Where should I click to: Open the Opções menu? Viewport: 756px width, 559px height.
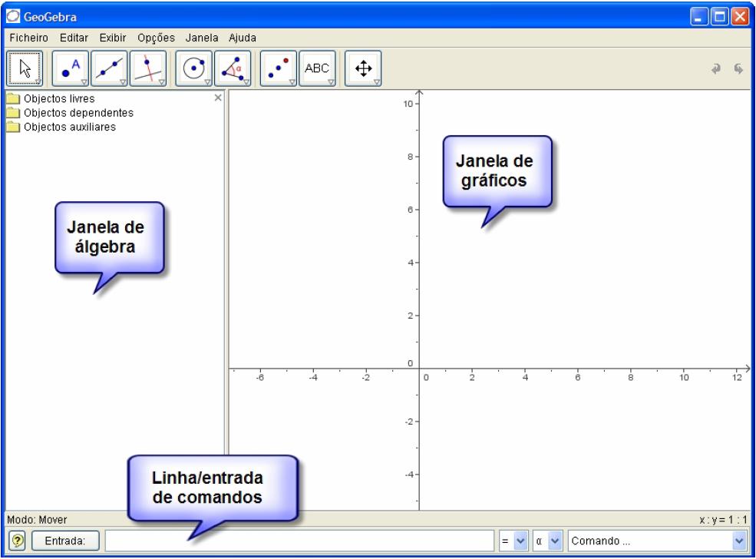(x=156, y=38)
